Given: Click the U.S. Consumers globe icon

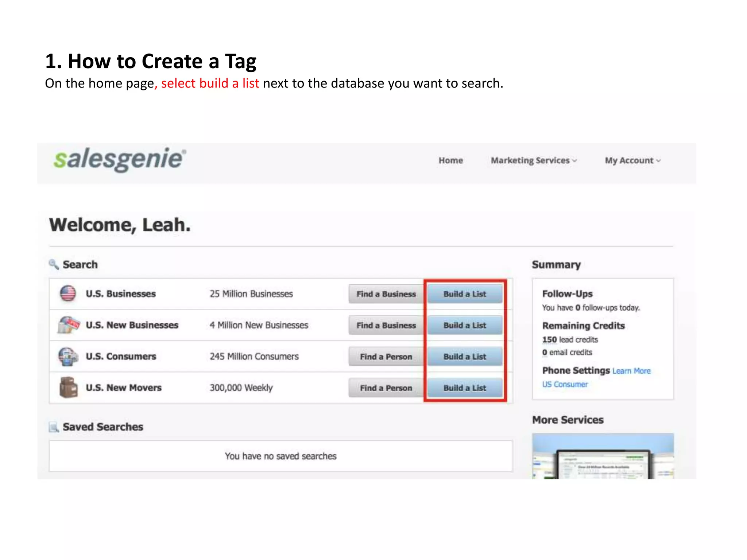Looking at the screenshot, I should 68,356.
